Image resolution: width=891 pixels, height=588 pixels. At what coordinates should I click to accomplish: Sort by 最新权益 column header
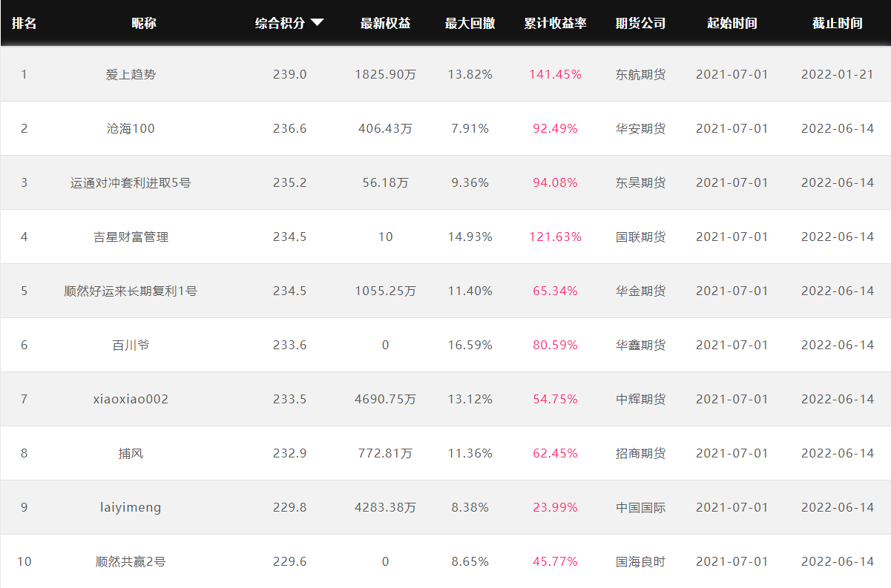[x=385, y=23]
